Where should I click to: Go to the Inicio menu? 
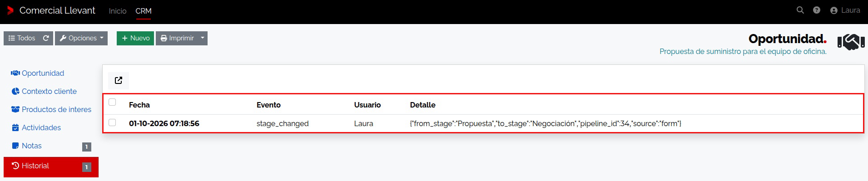[118, 11]
